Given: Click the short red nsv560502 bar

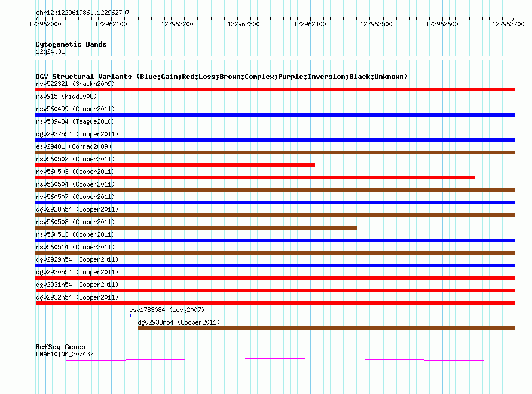Looking at the screenshot, I should [x=175, y=165].
